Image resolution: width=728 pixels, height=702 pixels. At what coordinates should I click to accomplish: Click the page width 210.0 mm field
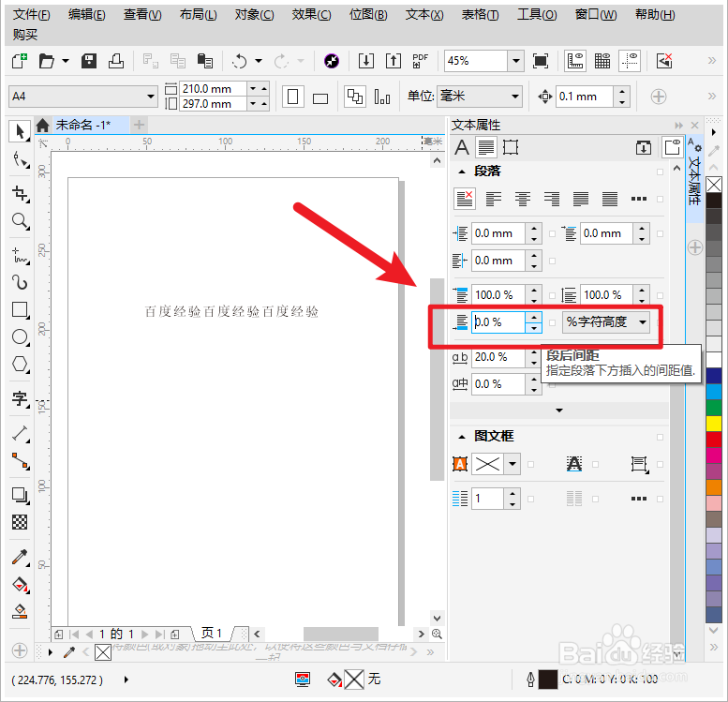pyautogui.click(x=213, y=88)
